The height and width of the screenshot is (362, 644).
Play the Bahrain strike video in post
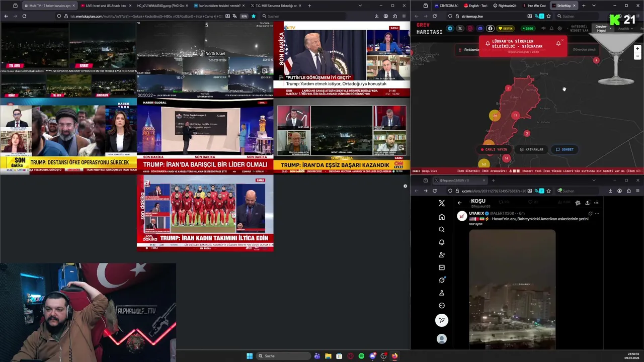pos(512,289)
